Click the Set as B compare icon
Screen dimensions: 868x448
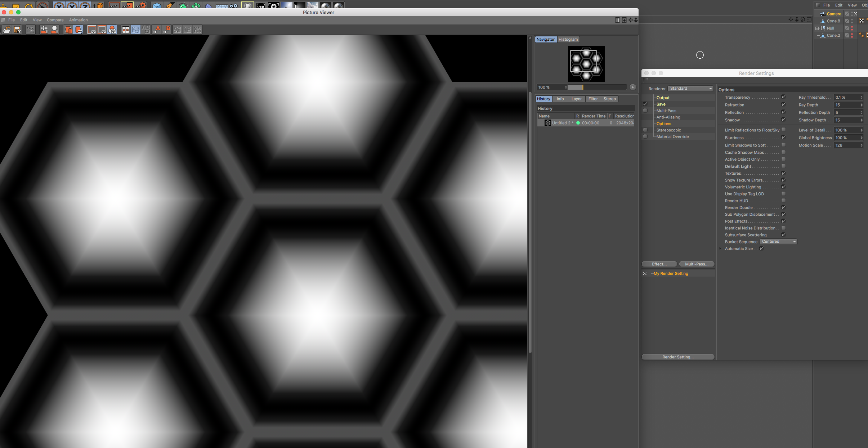[166, 30]
